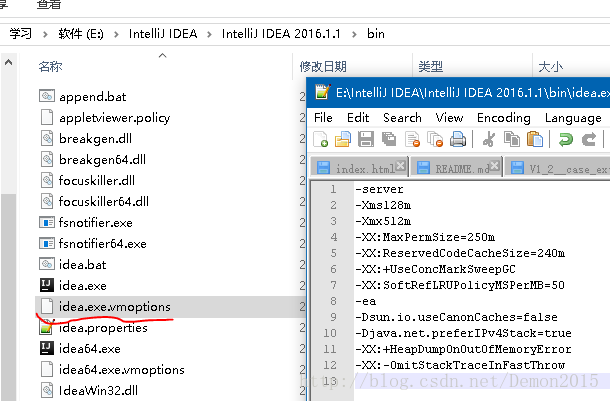Click the New file icon in Notepad++ toolbar

tap(321, 139)
